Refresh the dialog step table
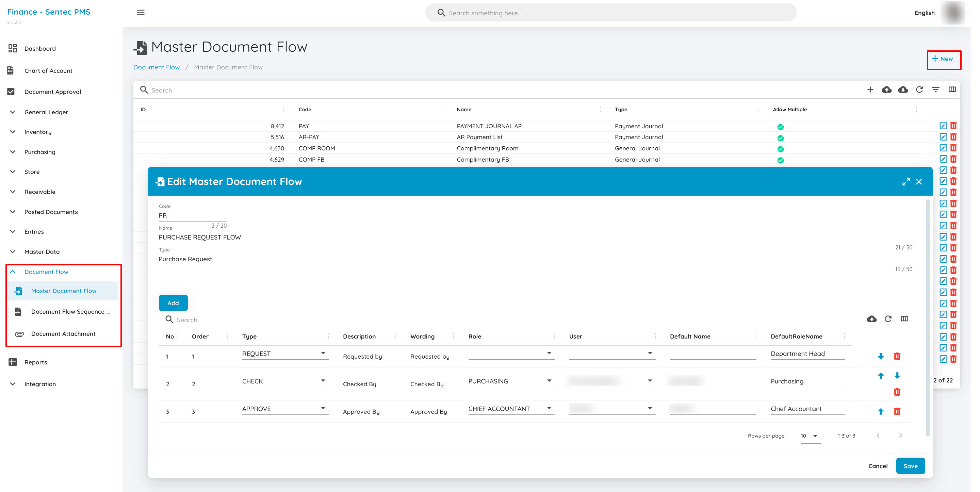 click(888, 319)
